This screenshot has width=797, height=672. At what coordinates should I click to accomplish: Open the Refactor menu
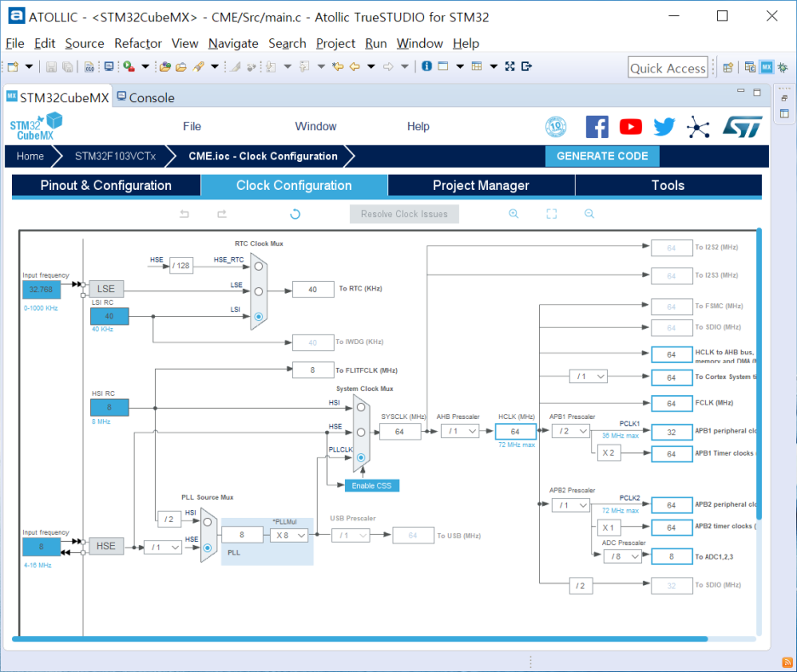[138, 43]
